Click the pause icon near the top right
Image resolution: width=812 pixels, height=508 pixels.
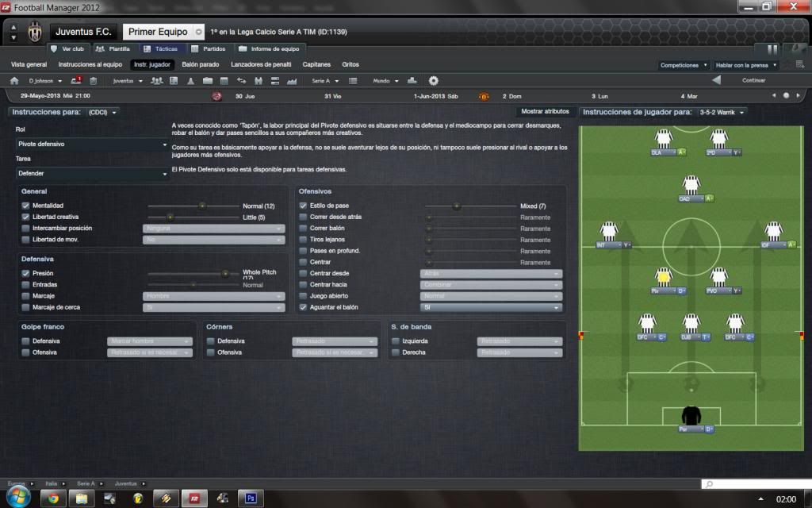coord(772,49)
